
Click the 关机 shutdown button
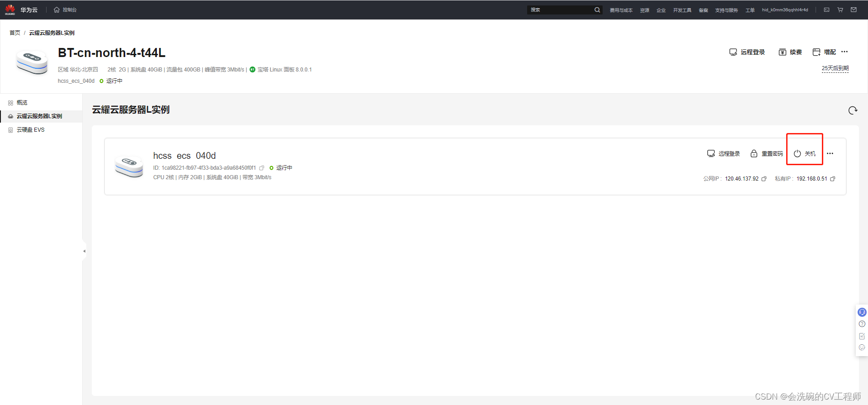(805, 153)
